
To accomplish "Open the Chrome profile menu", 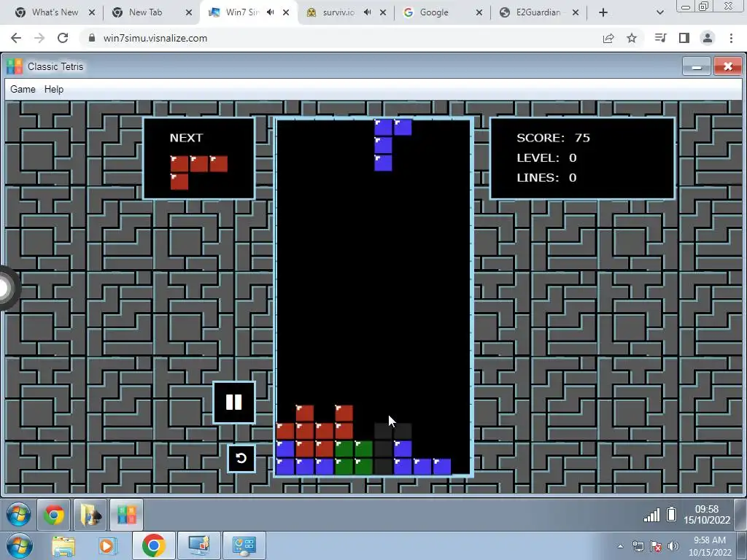I will tap(708, 38).
